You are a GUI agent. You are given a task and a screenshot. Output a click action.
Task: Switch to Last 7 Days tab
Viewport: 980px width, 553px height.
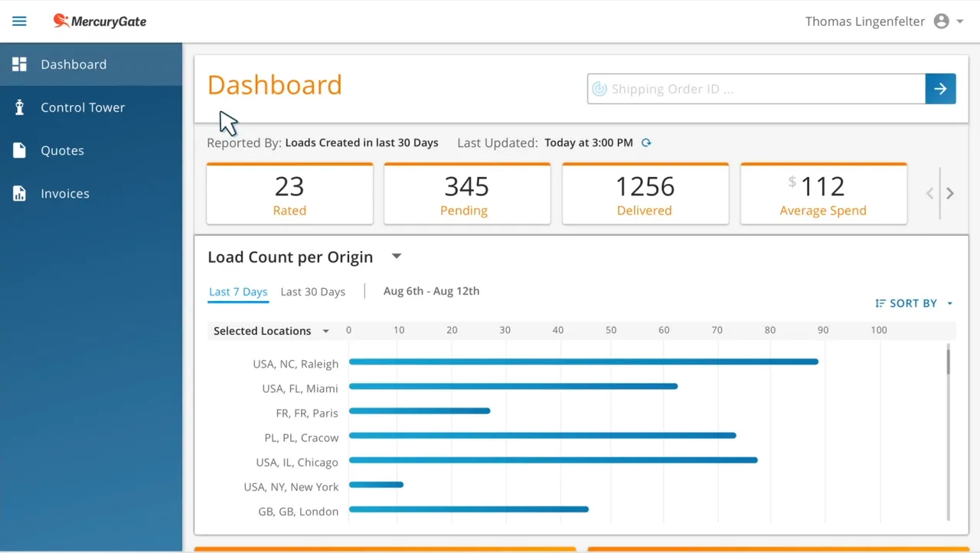click(x=238, y=292)
